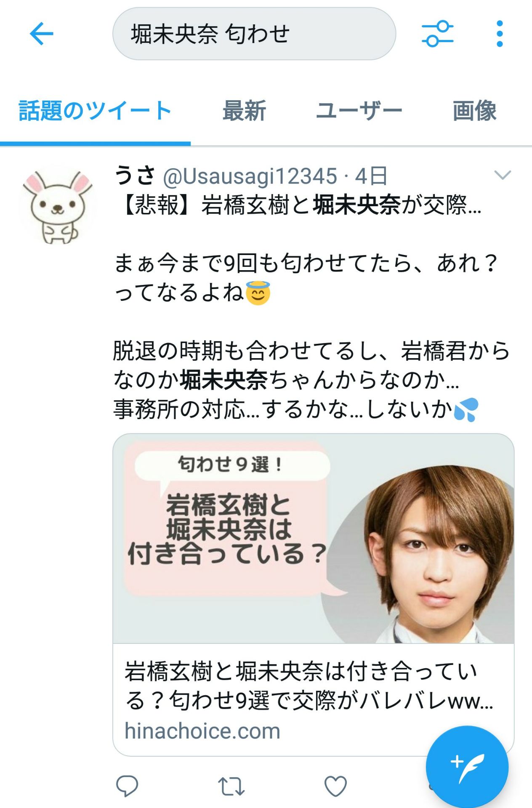
Task: Compose a new tweet with floating button
Action: pos(467,766)
